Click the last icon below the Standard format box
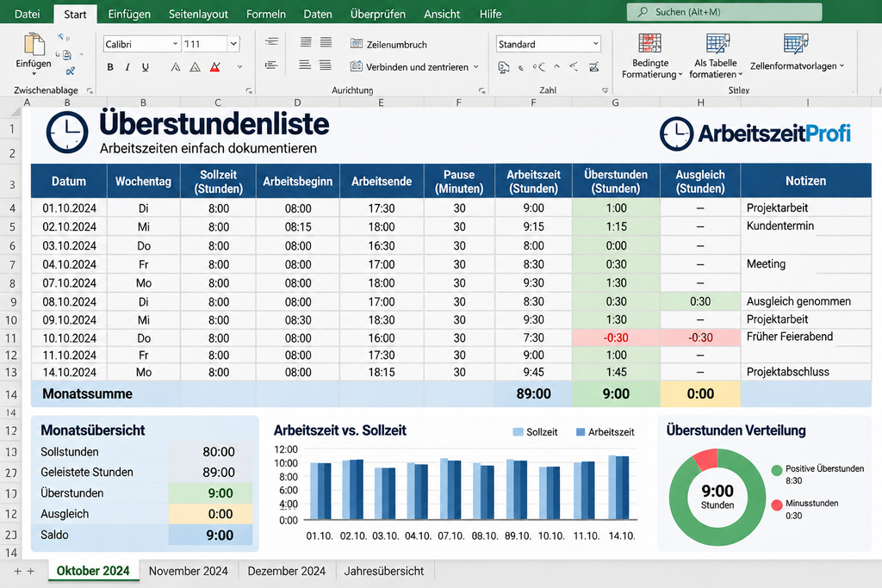Image resolution: width=882 pixels, height=588 pixels. click(x=593, y=67)
